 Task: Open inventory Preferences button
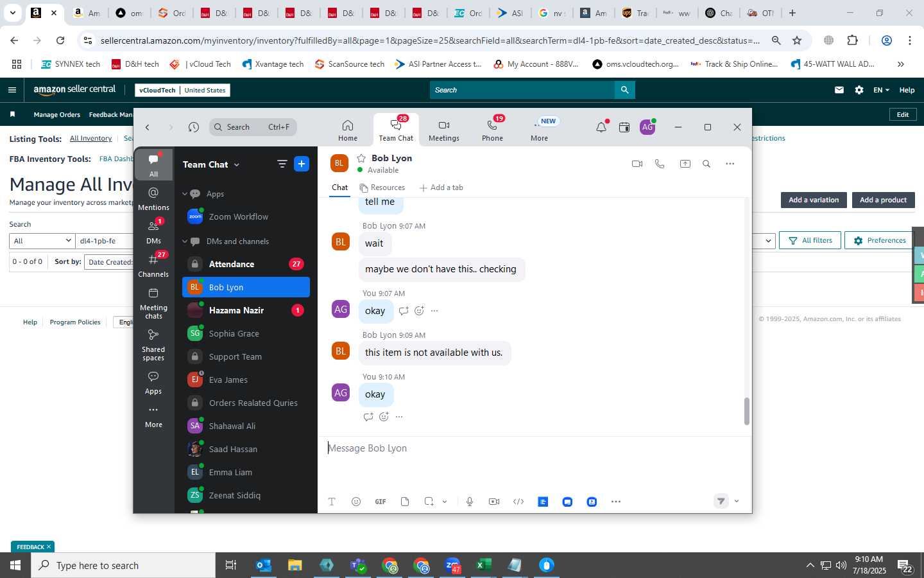coord(878,240)
